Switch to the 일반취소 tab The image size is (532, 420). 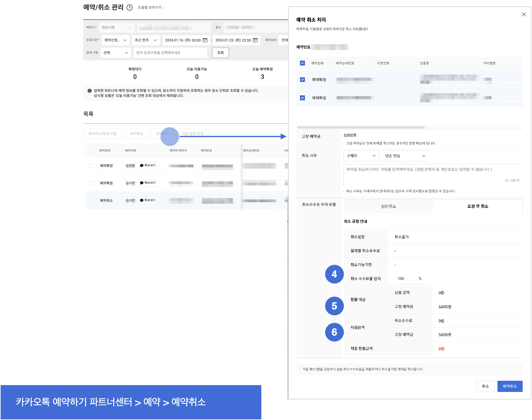click(388, 206)
